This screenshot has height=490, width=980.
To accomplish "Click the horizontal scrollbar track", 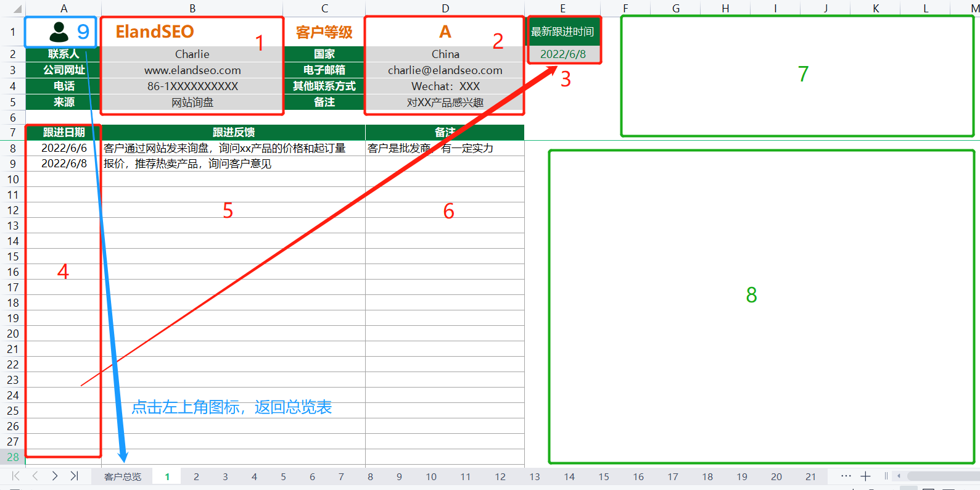I will click(x=943, y=476).
